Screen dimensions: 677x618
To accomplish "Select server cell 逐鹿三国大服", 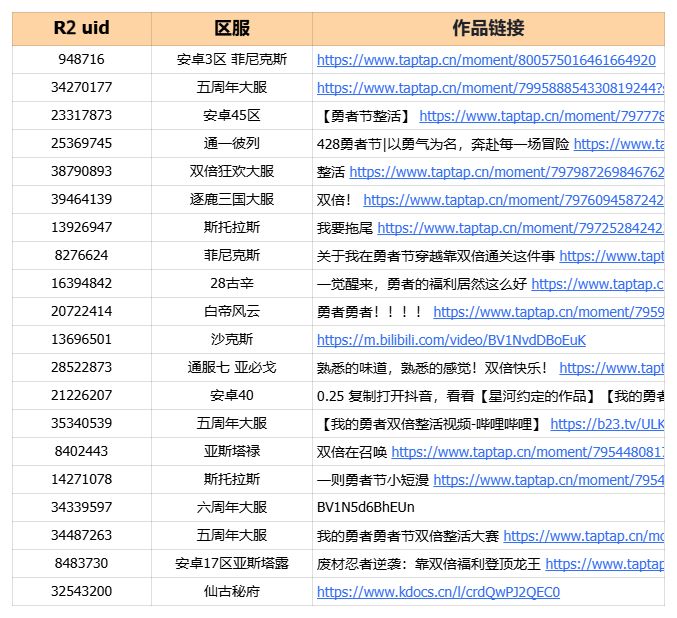I will tap(232, 200).
